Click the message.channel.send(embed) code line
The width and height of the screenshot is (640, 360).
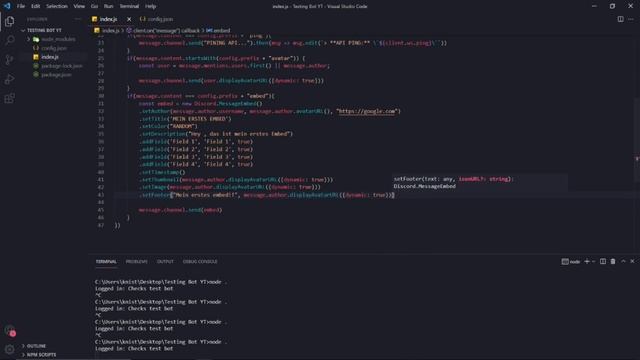[x=180, y=210]
